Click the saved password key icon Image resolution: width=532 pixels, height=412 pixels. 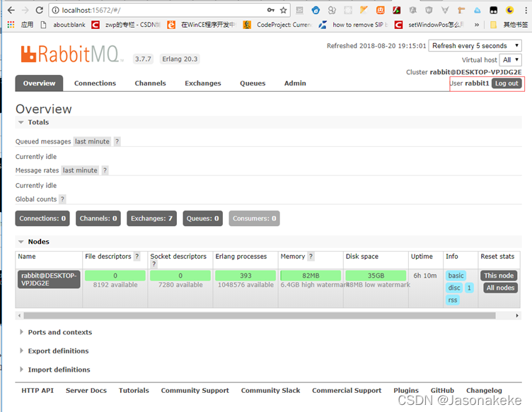point(270,10)
